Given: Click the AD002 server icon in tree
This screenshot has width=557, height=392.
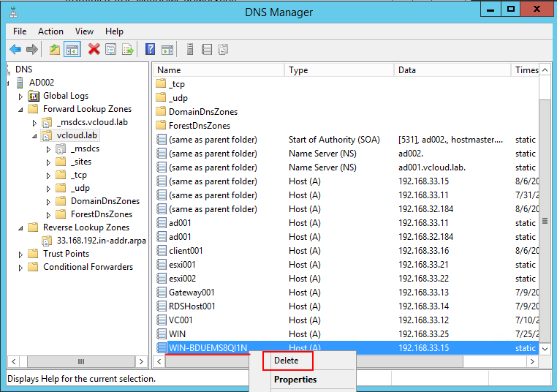Looking at the screenshot, I should tap(20, 83).
